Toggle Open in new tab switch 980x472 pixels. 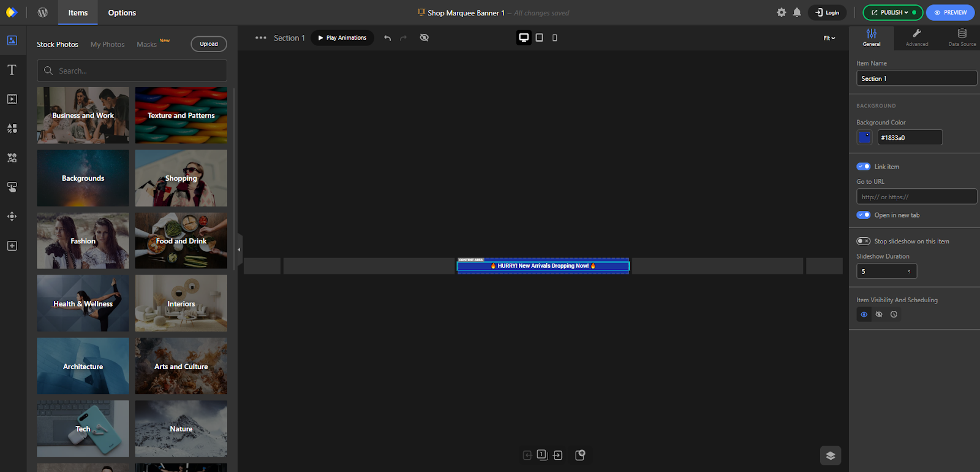tap(864, 215)
